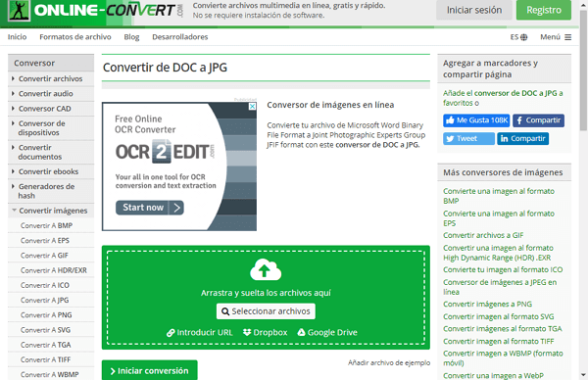The image size is (588, 380).
Task: Click the Facebook Compartir button
Action: pos(538,120)
